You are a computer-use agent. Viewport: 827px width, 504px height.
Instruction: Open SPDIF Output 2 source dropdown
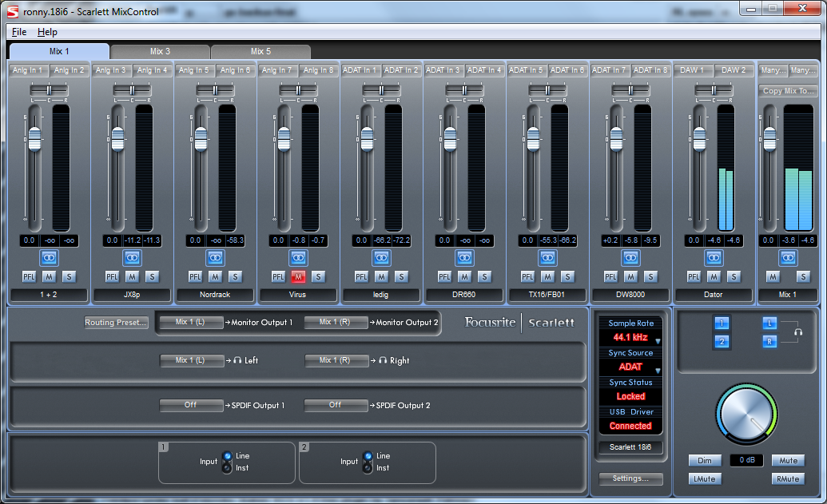[x=336, y=405]
